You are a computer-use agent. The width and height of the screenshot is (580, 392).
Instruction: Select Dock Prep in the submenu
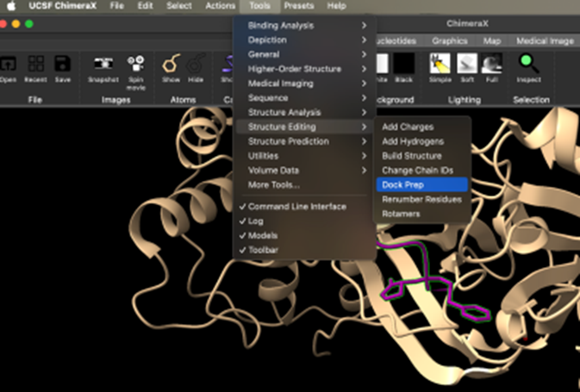tap(422, 184)
